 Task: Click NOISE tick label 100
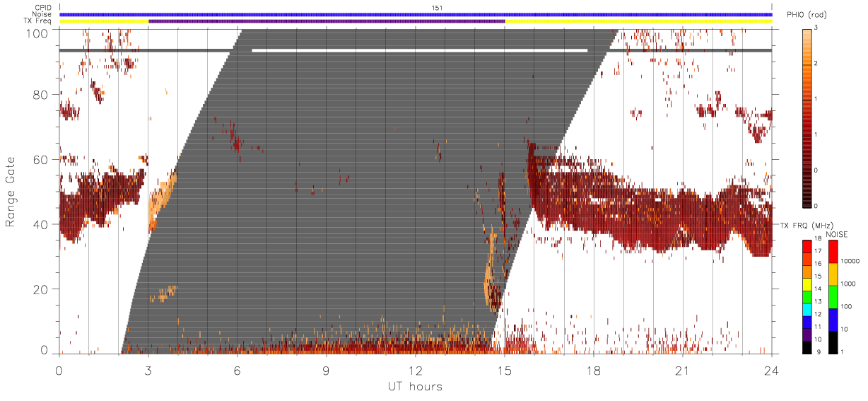[x=847, y=306]
